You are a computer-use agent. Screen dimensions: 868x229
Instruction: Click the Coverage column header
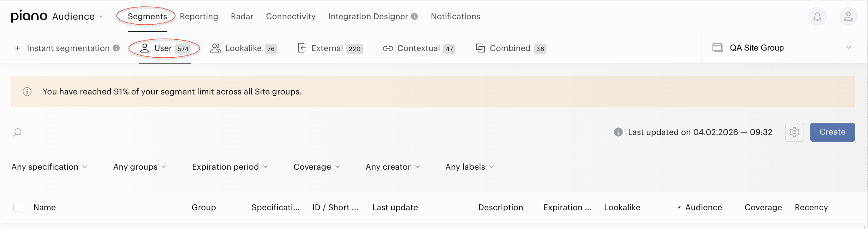[x=763, y=207]
